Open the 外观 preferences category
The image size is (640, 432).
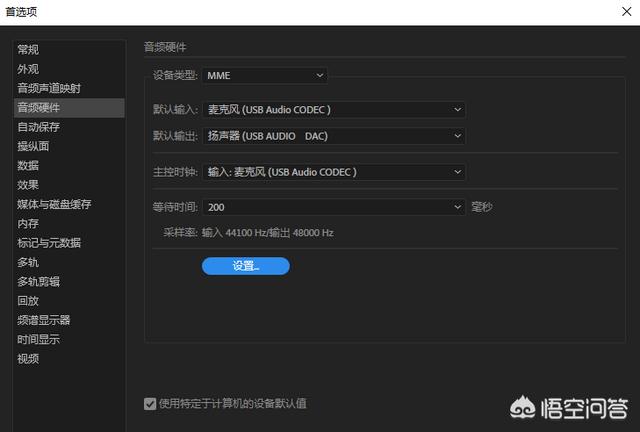(29, 69)
